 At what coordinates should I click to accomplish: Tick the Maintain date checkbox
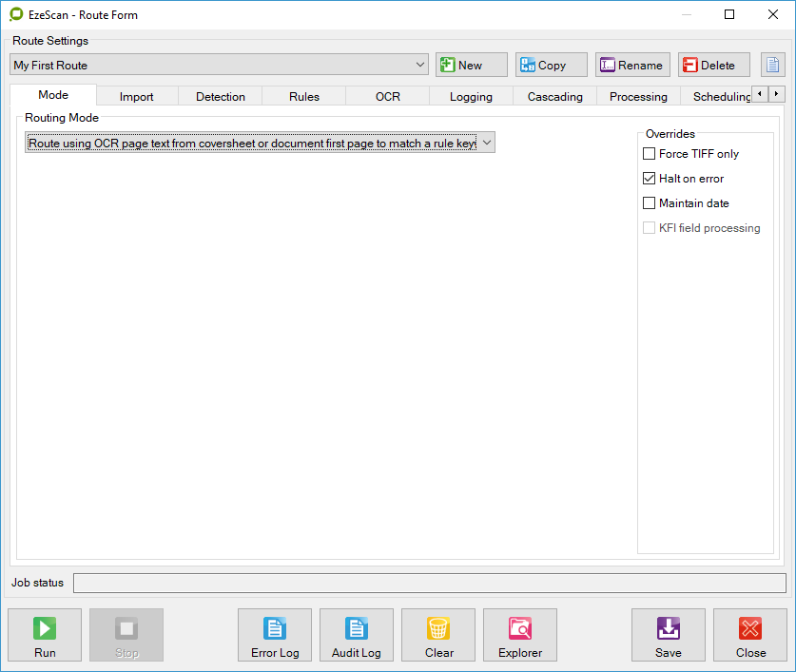click(650, 203)
